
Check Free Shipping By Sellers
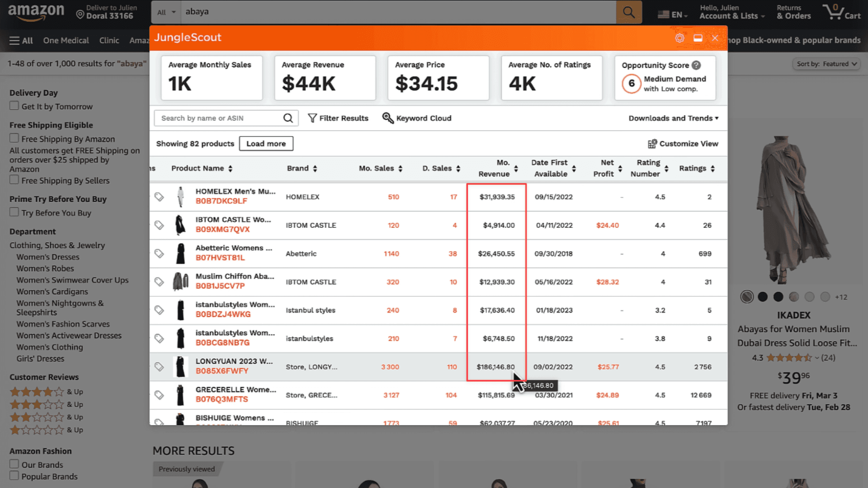tap(14, 180)
